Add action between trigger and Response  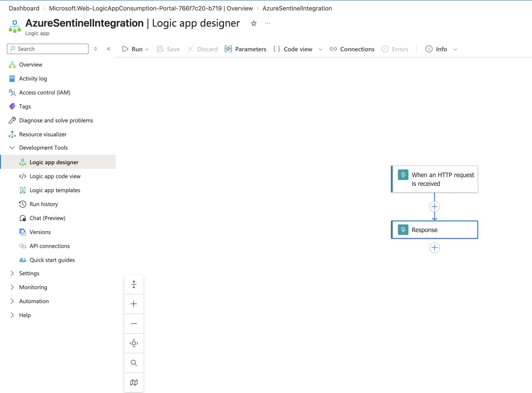434,207
